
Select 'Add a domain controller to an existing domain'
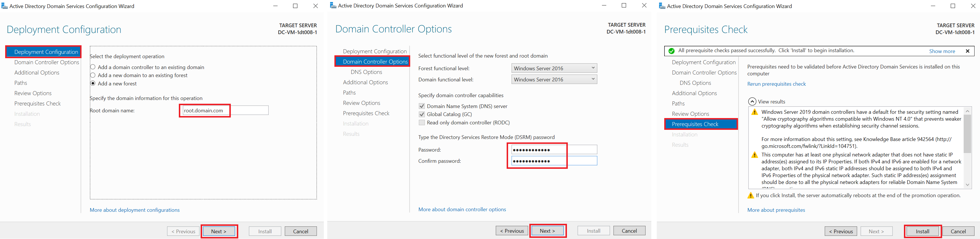click(93, 67)
